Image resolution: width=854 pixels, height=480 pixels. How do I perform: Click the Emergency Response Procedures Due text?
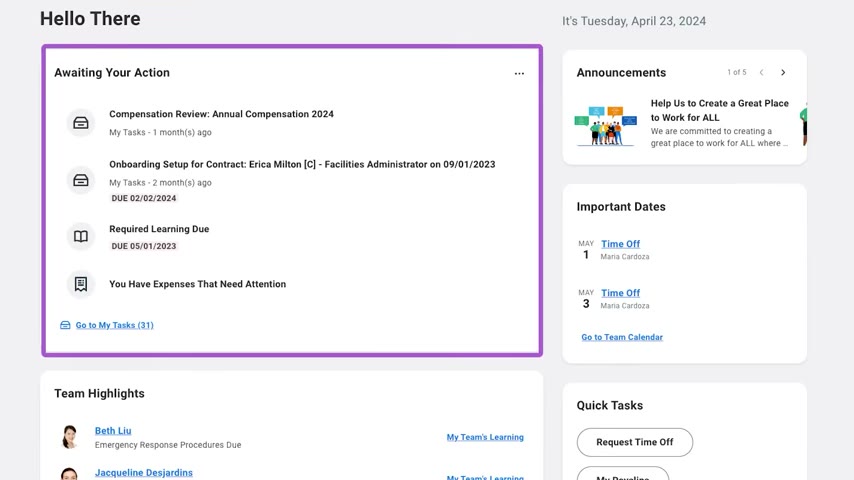pyautogui.click(x=168, y=445)
